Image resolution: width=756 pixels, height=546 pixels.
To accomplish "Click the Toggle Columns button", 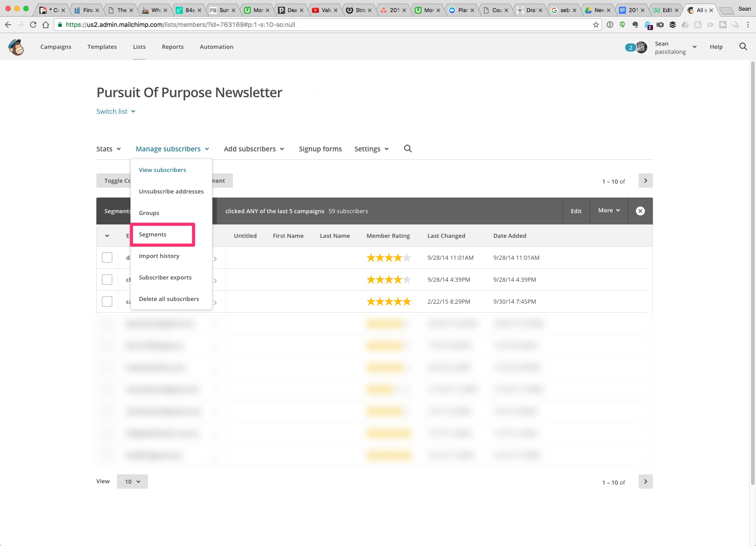I will tap(114, 181).
